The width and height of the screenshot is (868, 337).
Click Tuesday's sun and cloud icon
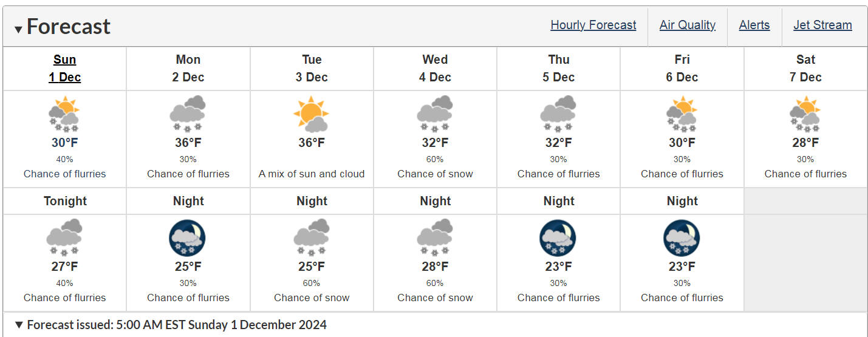[x=312, y=114]
